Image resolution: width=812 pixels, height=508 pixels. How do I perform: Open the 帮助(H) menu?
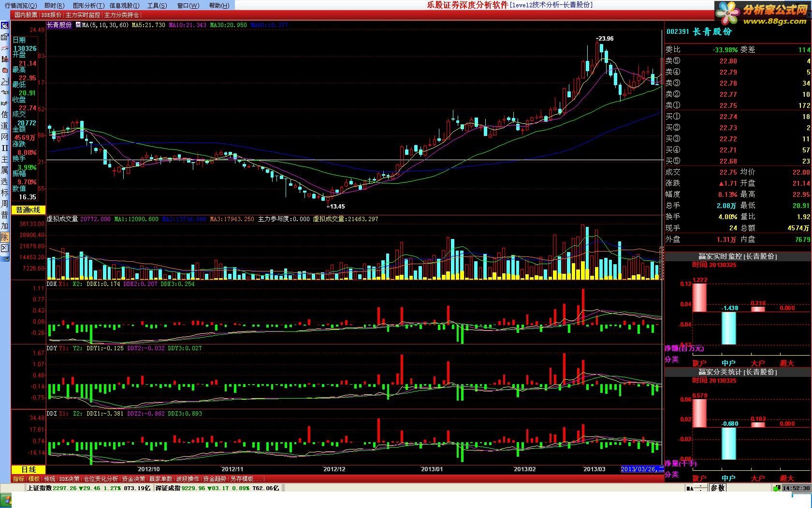(219, 5)
